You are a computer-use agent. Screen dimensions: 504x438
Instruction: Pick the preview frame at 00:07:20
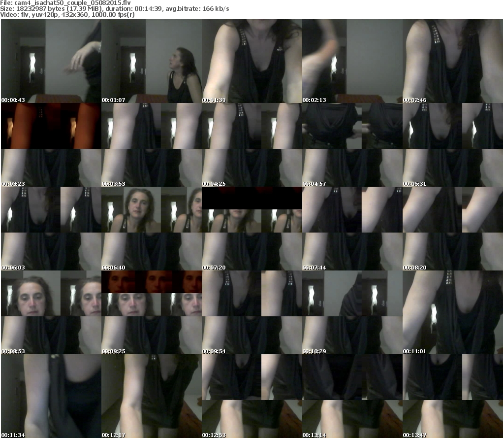pos(252,229)
